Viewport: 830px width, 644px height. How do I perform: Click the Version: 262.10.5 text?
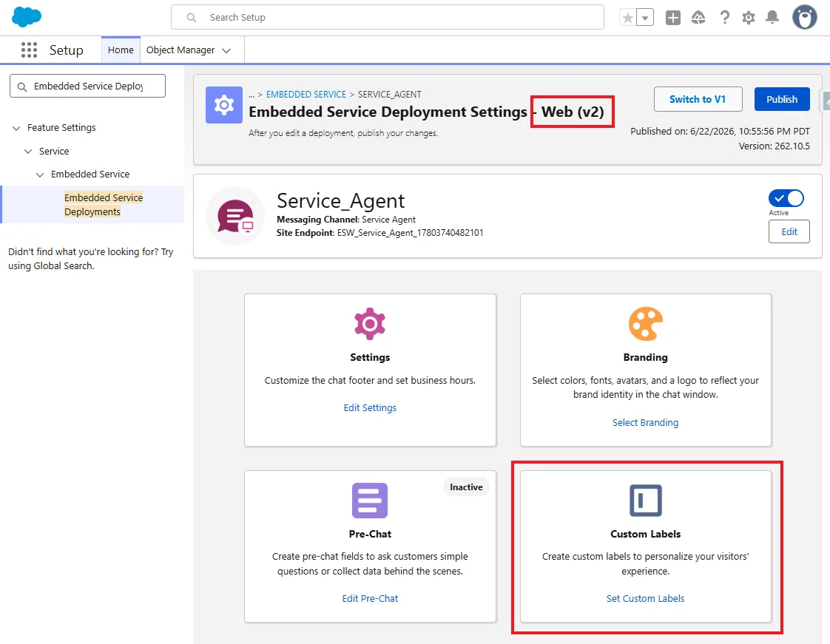(774, 146)
